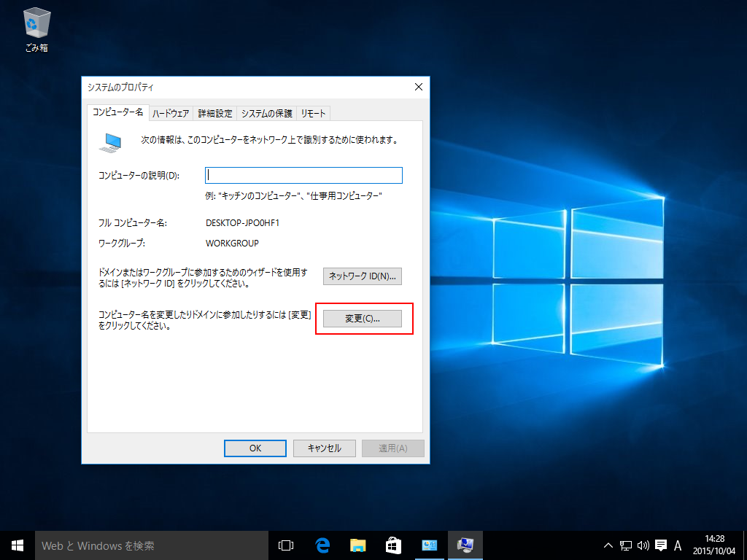
Task: Focus the コンピューターの説明 text field
Action: pos(303,175)
